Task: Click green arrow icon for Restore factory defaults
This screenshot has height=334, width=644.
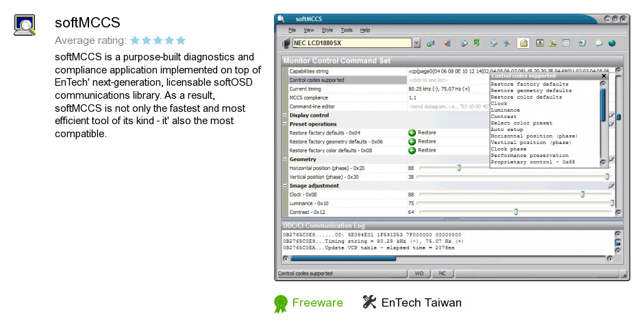Action: click(x=412, y=133)
